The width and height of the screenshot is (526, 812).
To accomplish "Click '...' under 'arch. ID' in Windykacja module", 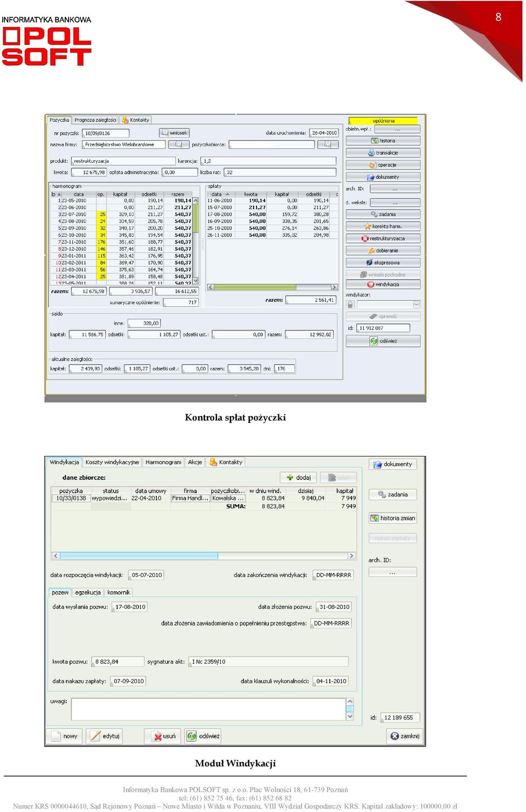I will click(x=392, y=572).
